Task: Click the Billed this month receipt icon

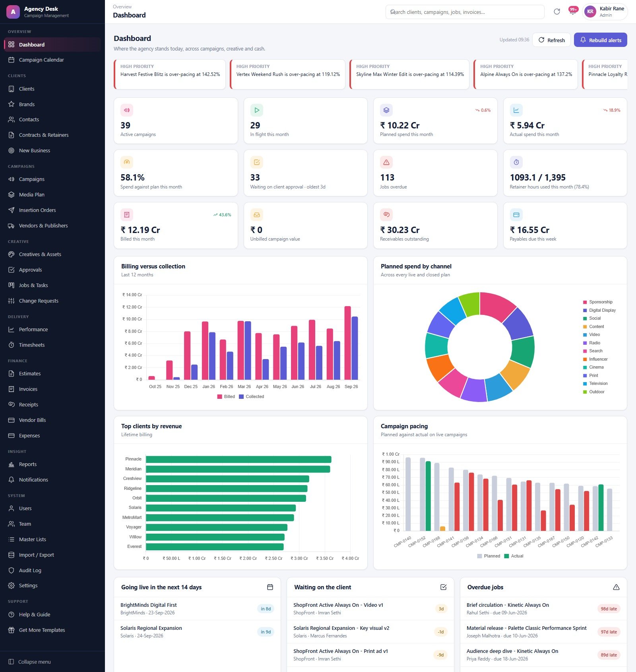Action: 127,215
